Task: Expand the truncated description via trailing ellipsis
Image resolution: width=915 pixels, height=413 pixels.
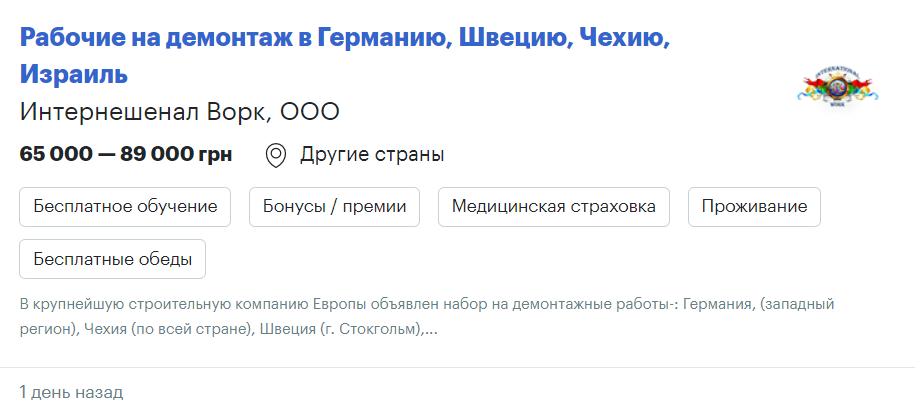Action: pos(431,328)
